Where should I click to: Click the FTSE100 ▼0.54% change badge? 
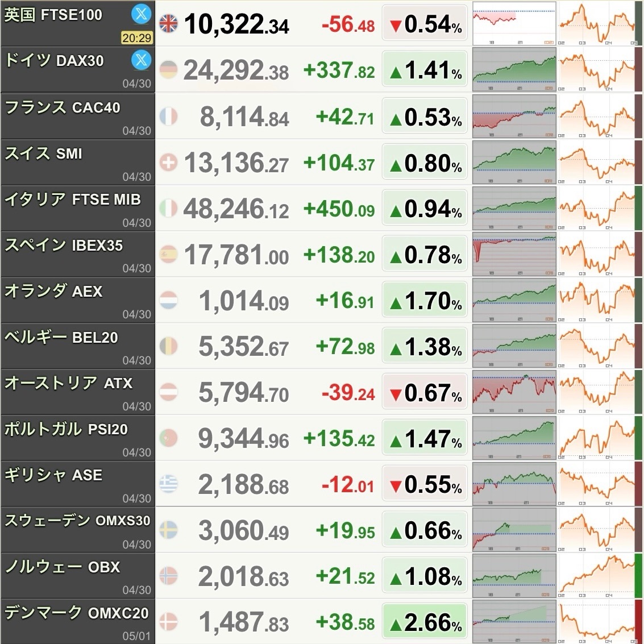click(x=425, y=23)
